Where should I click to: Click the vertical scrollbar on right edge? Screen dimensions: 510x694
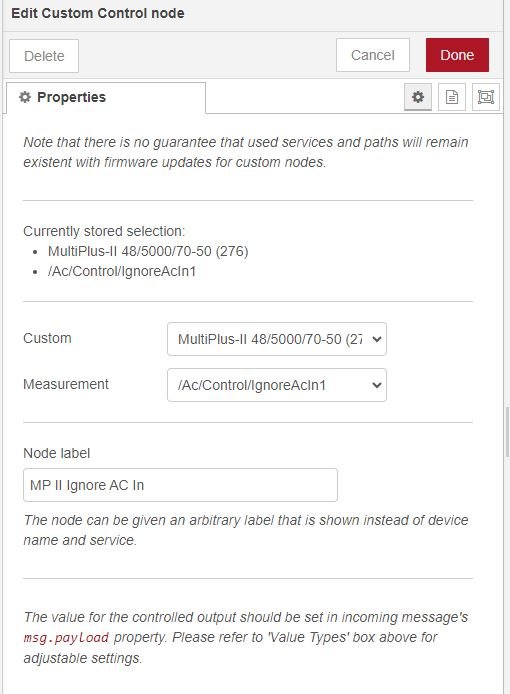(x=507, y=432)
